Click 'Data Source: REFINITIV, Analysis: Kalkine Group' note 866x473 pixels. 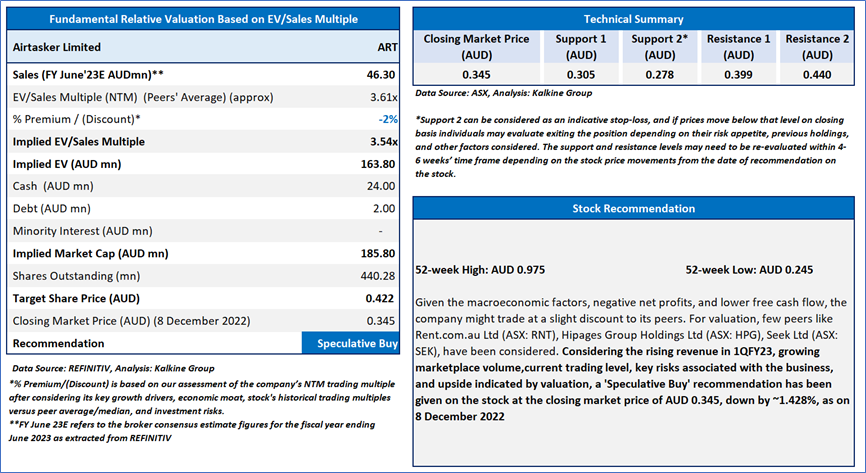pyautogui.click(x=113, y=369)
